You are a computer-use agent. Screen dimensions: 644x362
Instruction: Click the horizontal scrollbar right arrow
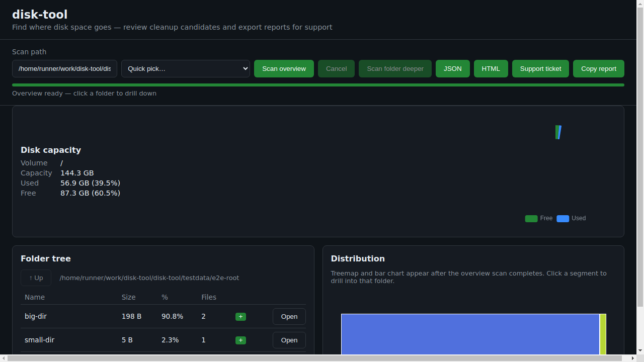(x=632, y=358)
